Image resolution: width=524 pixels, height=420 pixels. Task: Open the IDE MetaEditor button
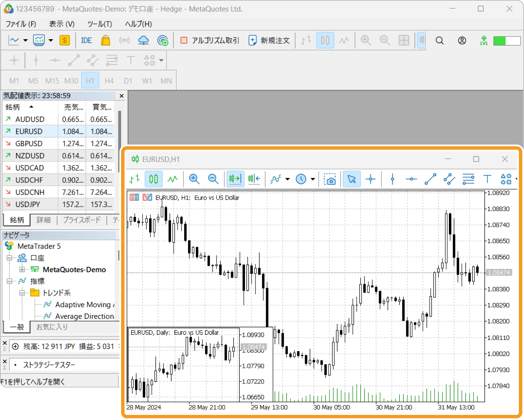86,41
